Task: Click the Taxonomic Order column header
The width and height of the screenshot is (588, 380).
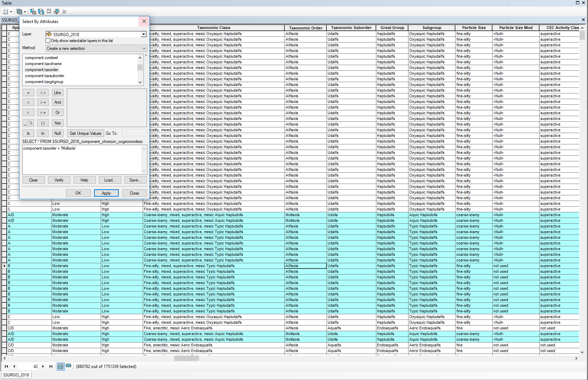Action: 306,28
